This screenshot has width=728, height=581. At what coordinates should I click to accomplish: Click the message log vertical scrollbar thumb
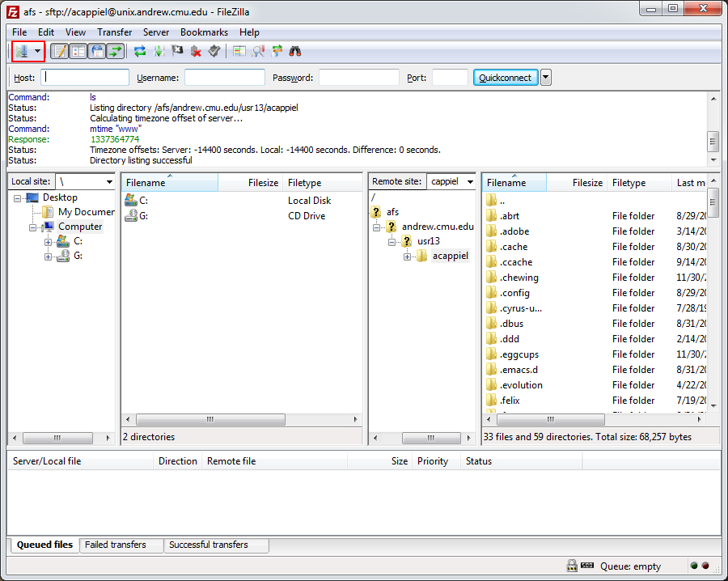pos(713,141)
